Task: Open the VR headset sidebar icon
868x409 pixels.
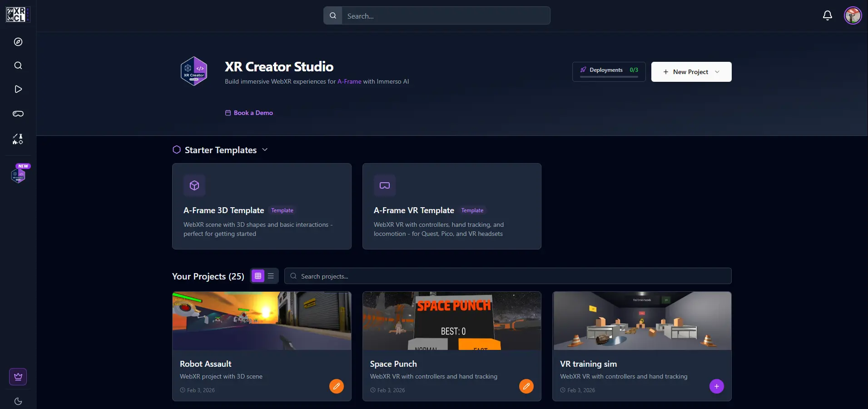Action: 18,114
